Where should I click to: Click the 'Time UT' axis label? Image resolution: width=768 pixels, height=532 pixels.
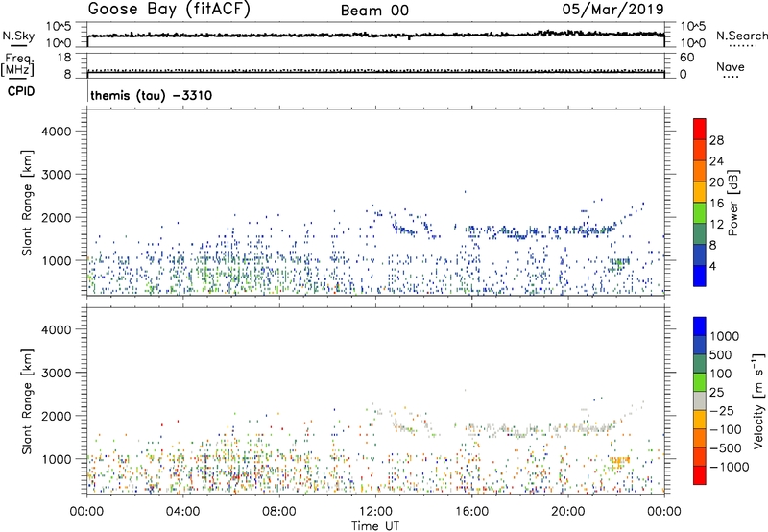[375, 526]
